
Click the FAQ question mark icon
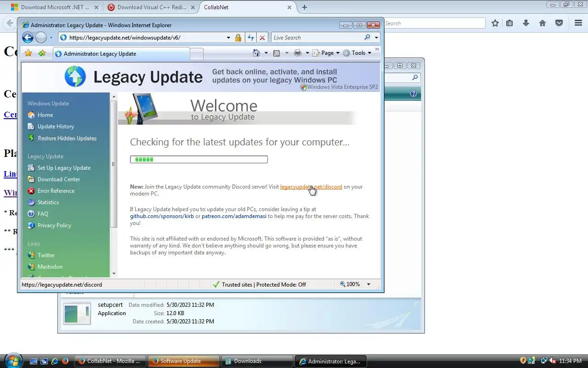tap(31, 214)
